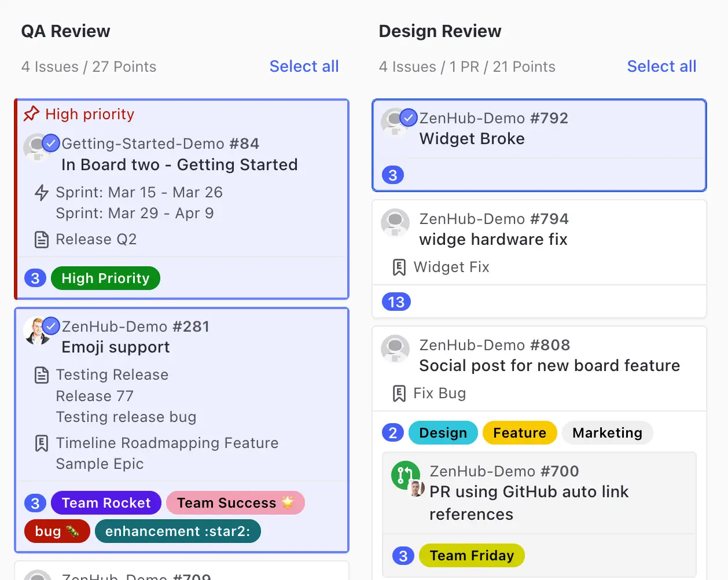
Task: Click the small author avatar on PR #700
Action: click(x=417, y=489)
